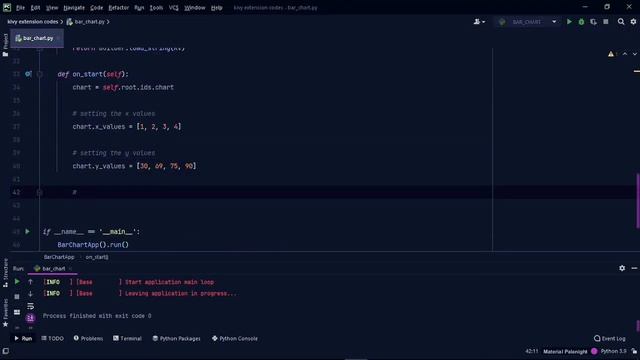Open the Window menu
Image resolution: width=640 pixels, height=360 pixels.
point(195,8)
